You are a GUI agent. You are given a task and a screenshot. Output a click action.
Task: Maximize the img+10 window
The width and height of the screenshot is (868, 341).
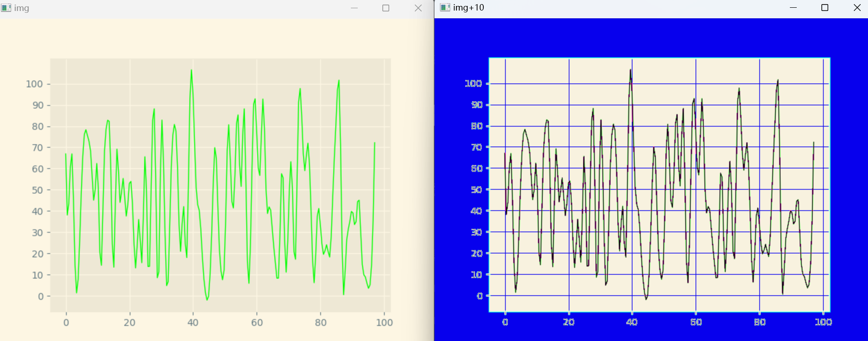pyautogui.click(x=825, y=7)
